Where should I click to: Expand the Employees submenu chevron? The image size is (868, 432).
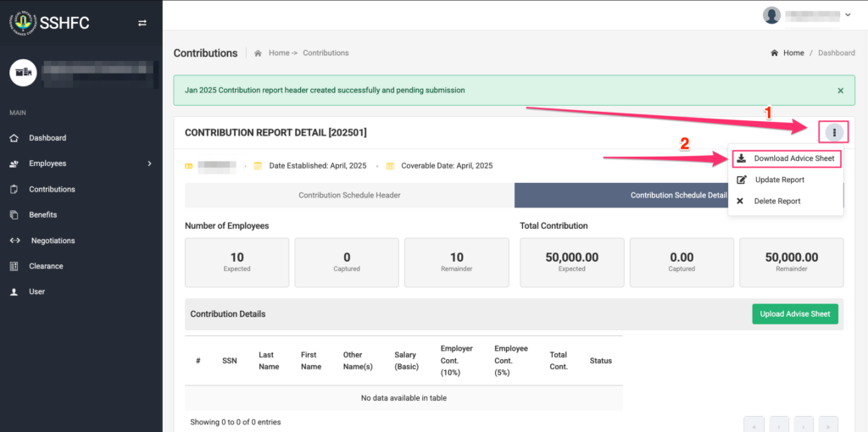(149, 163)
